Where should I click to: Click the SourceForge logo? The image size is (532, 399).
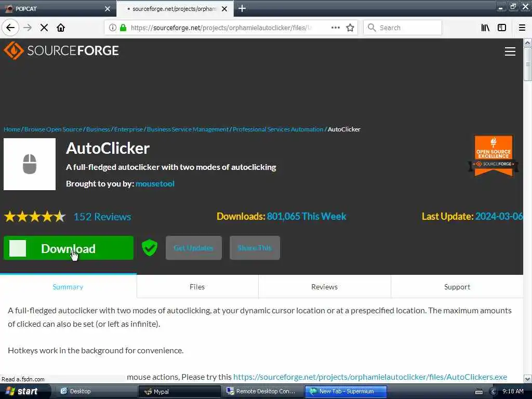61,50
